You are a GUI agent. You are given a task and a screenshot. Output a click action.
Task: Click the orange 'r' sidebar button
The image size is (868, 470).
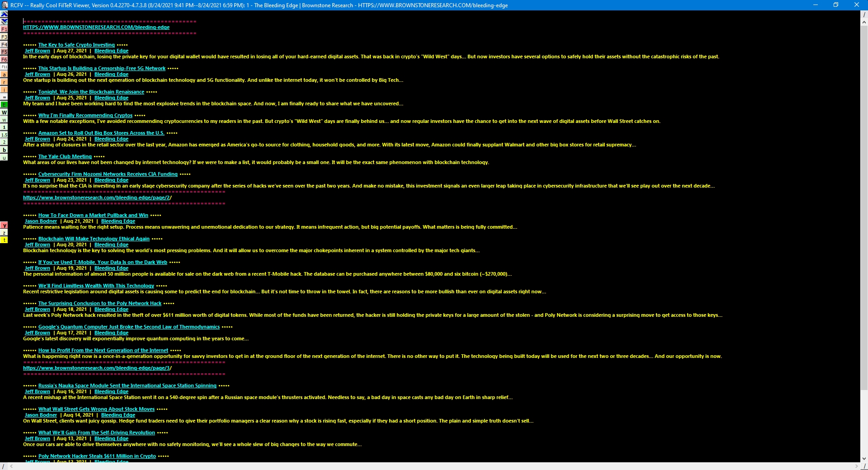point(4,82)
